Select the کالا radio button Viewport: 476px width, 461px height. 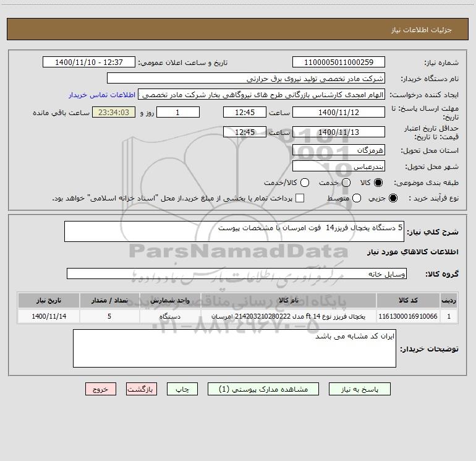(x=378, y=183)
